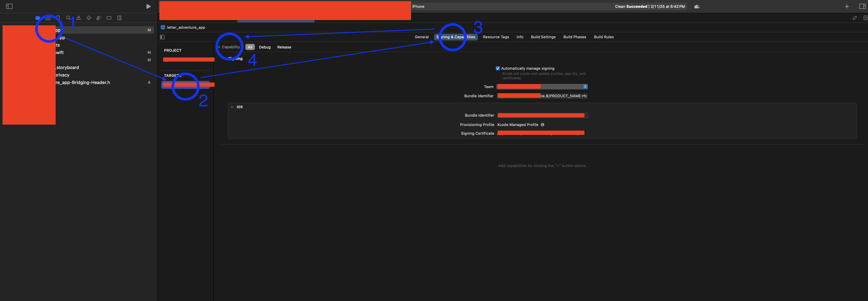Uncheck Automatically manage signing
868x301 pixels.
[x=498, y=68]
